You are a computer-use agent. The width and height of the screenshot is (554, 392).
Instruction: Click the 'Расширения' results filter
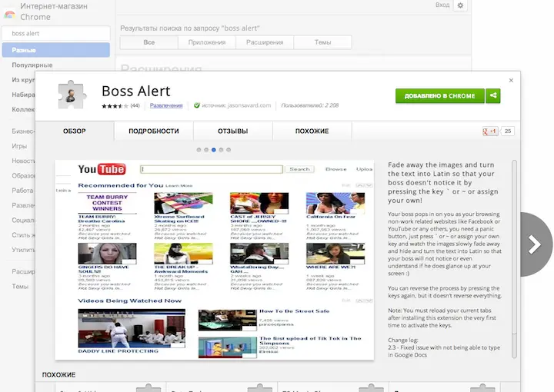point(265,42)
